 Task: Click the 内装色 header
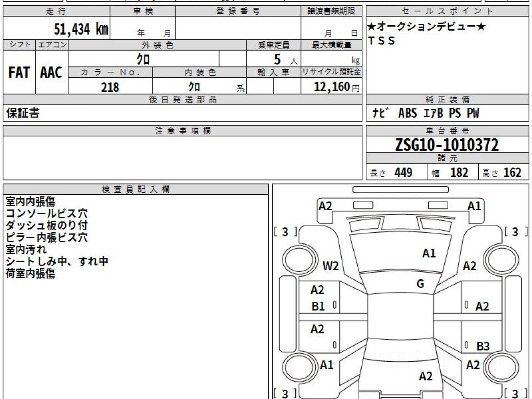[x=199, y=72]
